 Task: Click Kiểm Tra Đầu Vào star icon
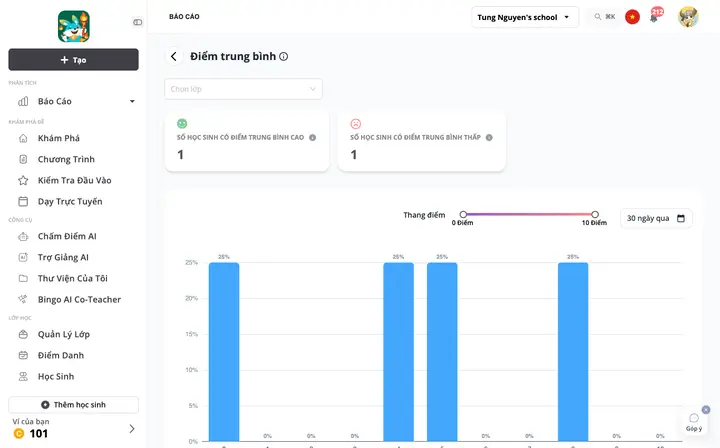[23, 180]
